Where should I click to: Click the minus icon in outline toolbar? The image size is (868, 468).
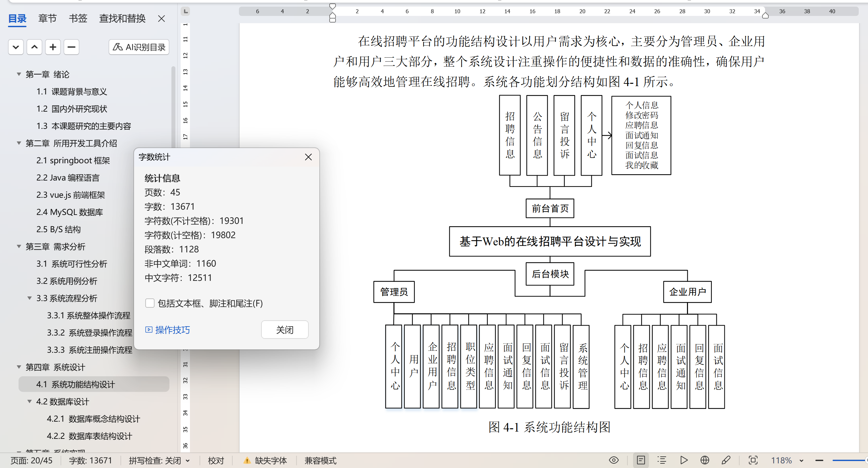(x=71, y=47)
